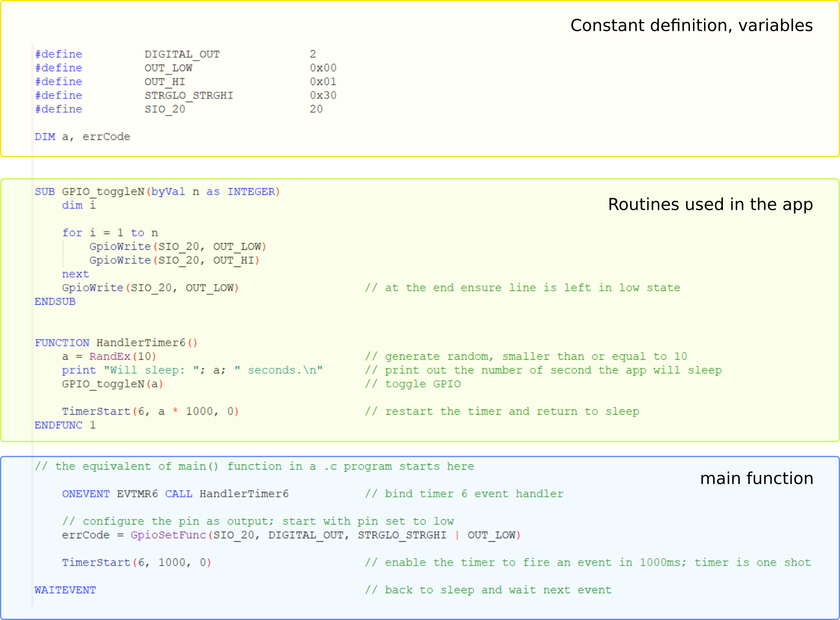Click the 'next' keyword
This screenshot has width=840, height=620.
click(76, 274)
